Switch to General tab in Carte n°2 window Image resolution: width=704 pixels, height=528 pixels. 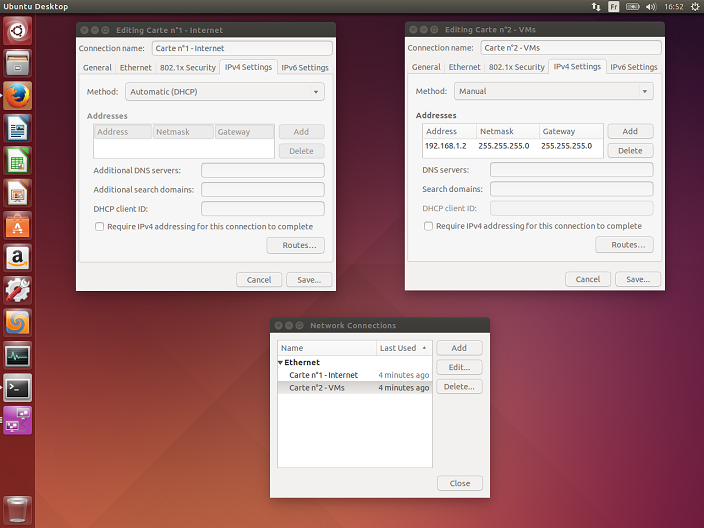pyautogui.click(x=426, y=67)
